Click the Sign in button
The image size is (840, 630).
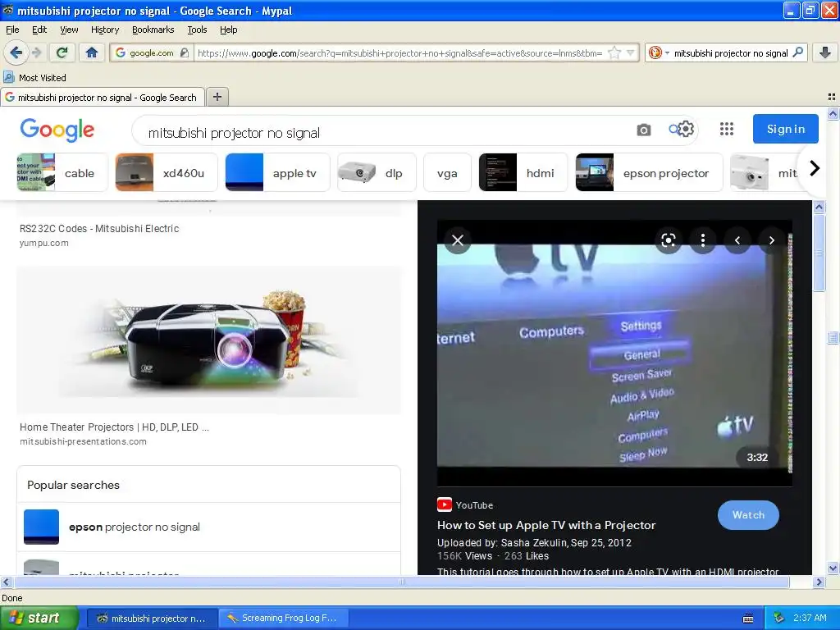point(785,129)
